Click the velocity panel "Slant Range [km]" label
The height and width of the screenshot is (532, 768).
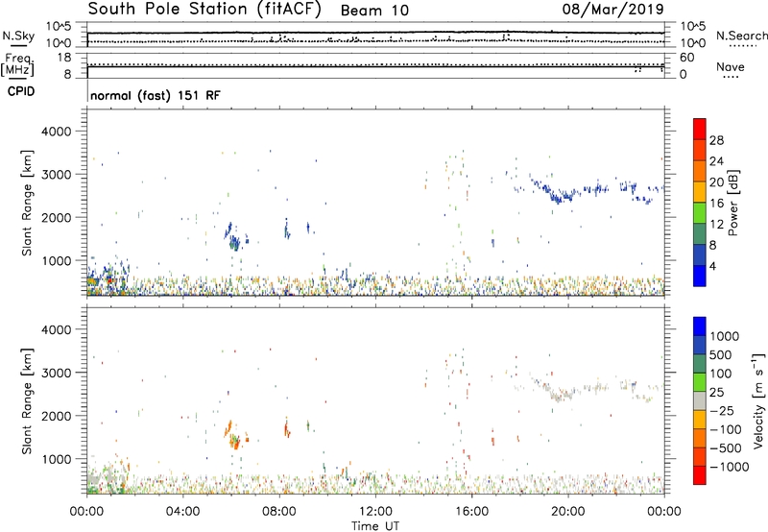(27, 401)
